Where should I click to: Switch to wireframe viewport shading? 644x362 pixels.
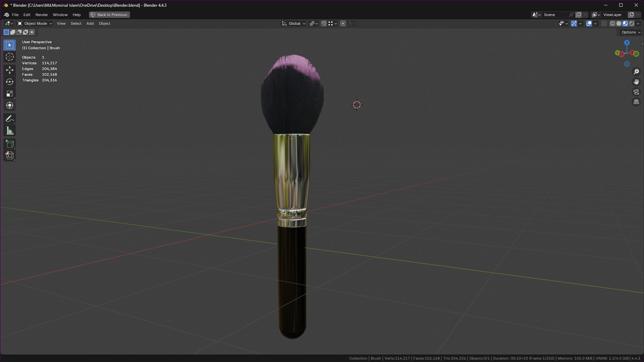click(x=612, y=23)
